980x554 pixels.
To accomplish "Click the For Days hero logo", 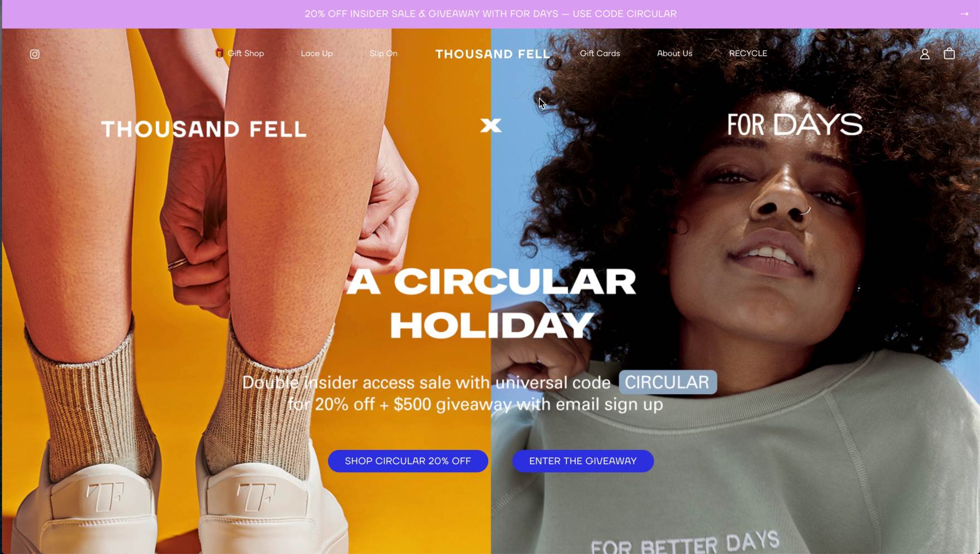I will coord(795,125).
